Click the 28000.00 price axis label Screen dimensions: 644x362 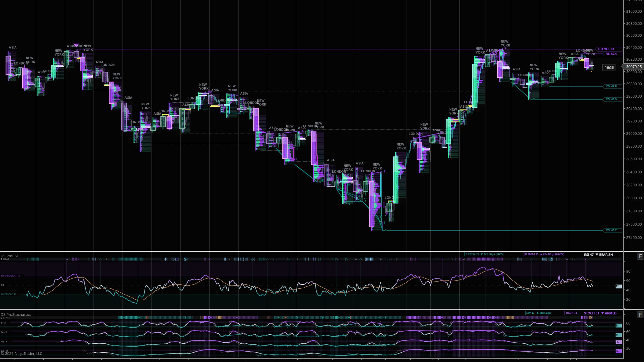(x=634, y=198)
